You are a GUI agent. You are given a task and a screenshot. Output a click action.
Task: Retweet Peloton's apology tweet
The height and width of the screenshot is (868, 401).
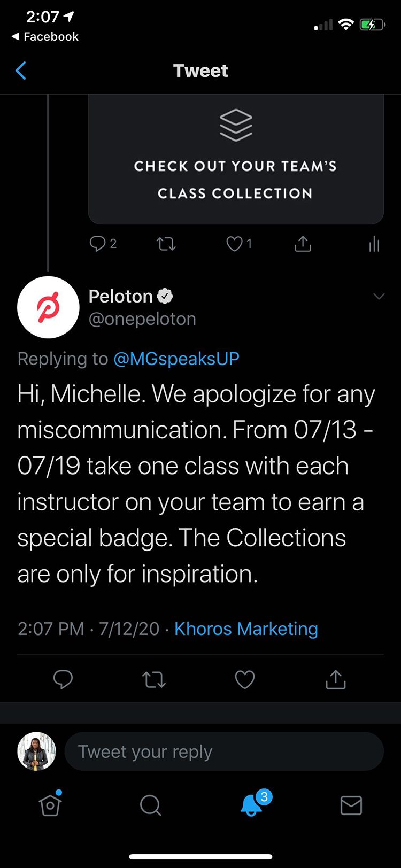pos(154,679)
